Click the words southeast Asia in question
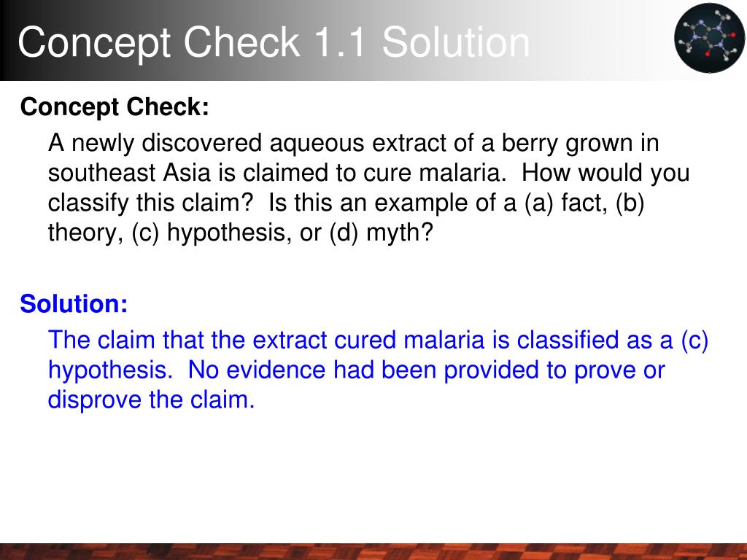This screenshot has height=560, width=747. [x=129, y=172]
